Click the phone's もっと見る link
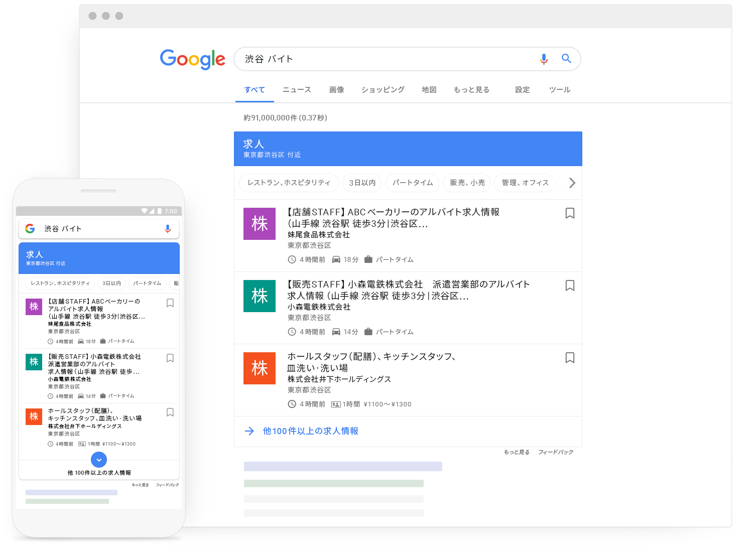This screenshot has height=557, width=756. 140,485
